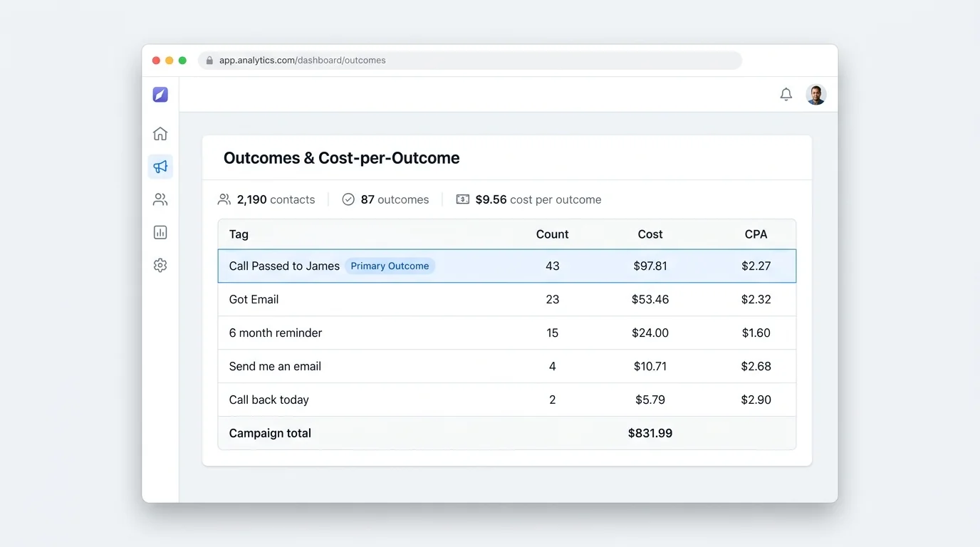This screenshot has height=547, width=980.
Task: Open the Settings gear sidebar icon
Action: pyautogui.click(x=160, y=265)
